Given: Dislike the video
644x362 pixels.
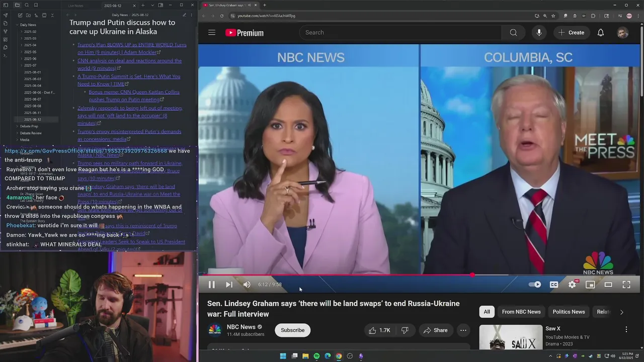Looking at the screenshot, I should pyautogui.click(x=405, y=330).
